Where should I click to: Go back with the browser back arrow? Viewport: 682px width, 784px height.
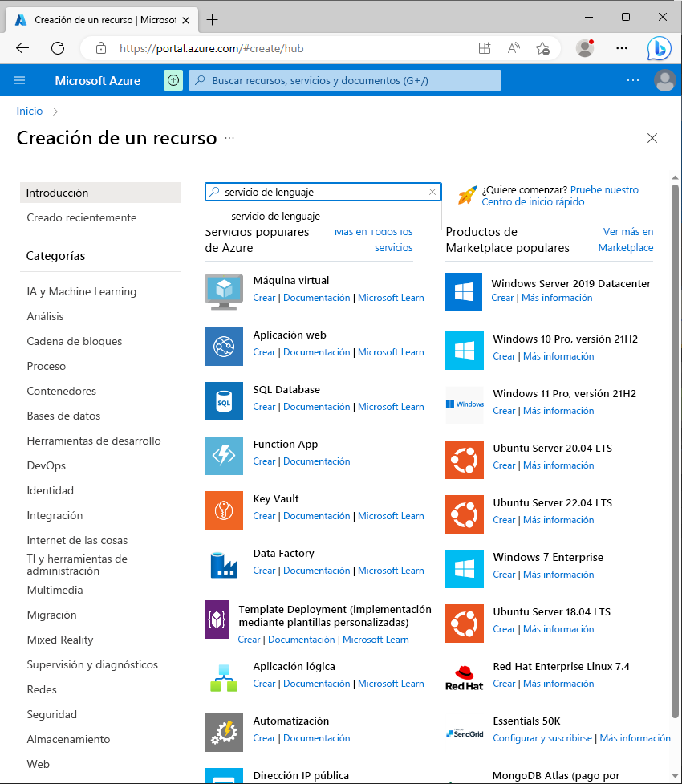pyautogui.click(x=22, y=48)
